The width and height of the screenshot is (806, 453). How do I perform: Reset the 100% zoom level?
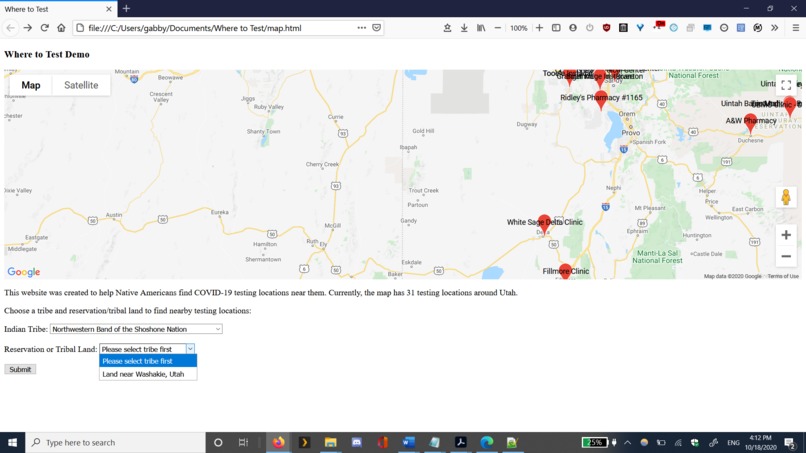tap(518, 28)
